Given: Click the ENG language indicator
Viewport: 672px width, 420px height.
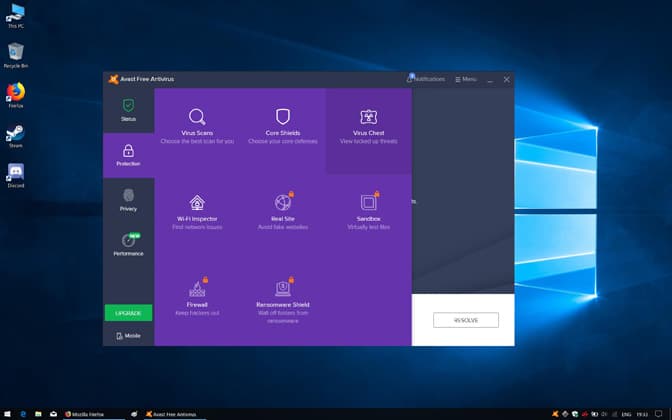Looking at the screenshot, I should 626,414.
